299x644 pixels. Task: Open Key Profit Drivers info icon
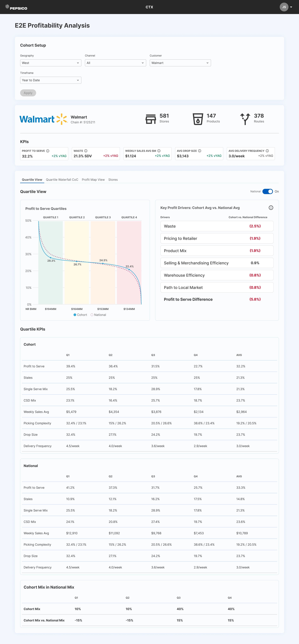coord(271,208)
